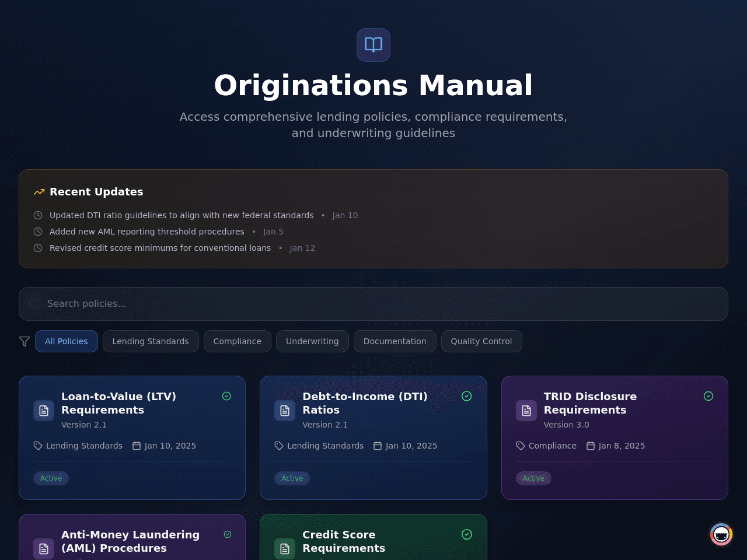Click 'Added new AML reporting threshold procedures' text

(x=147, y=232)
